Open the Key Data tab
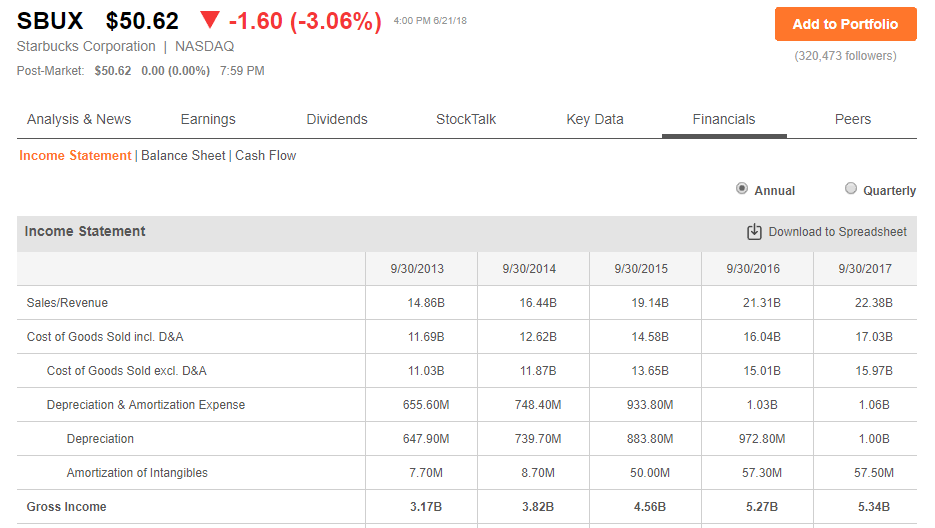The width and height of the screenshot is (935, 528). pos(595,119)
